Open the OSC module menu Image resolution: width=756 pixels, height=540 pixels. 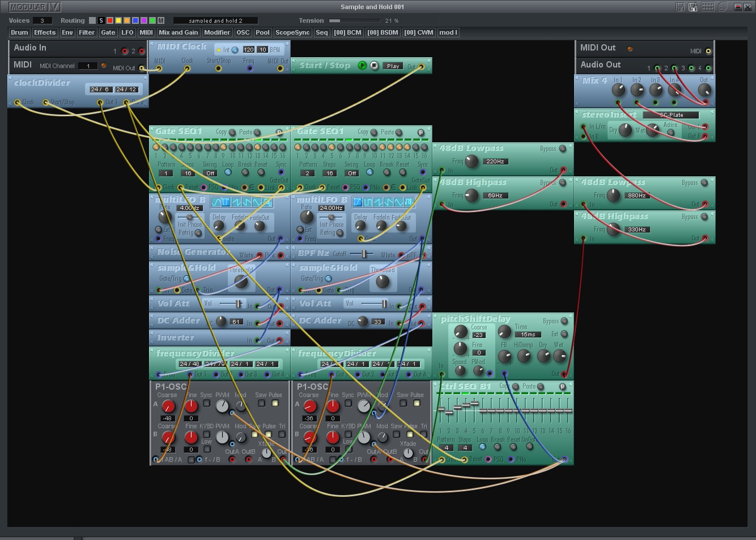click(243, 32)
